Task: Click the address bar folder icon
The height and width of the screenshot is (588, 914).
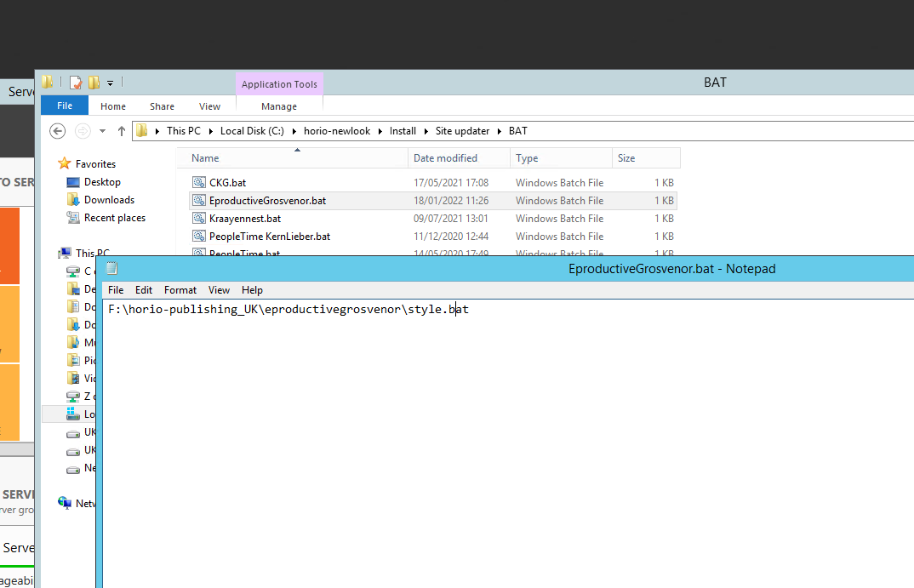Action: tap(141, 130)
